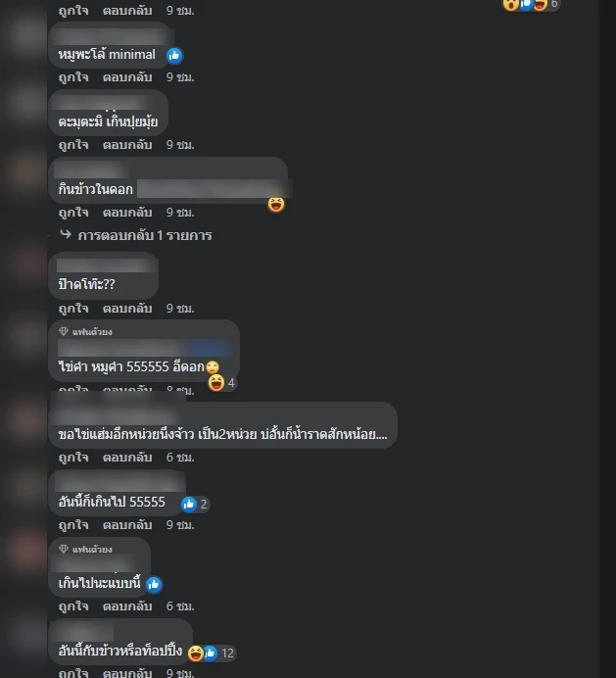
Task: Click the laughing emoji on 'กินข้าวในดอก' comment
Action: tap(276, 204)
